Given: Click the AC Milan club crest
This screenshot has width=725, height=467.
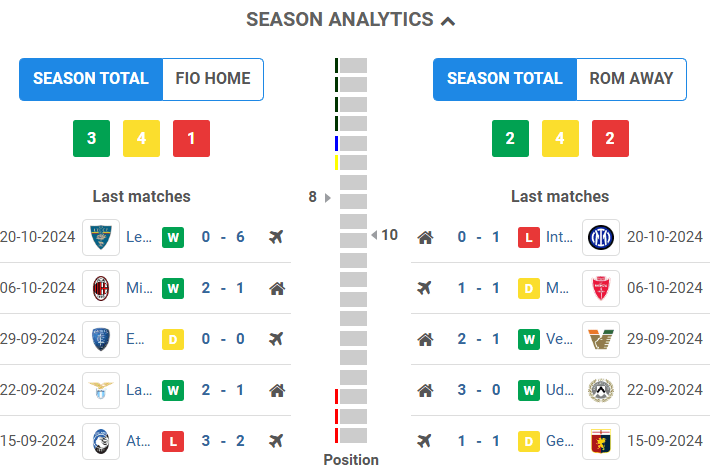Looking at the screenshot, I should point(101,289).
